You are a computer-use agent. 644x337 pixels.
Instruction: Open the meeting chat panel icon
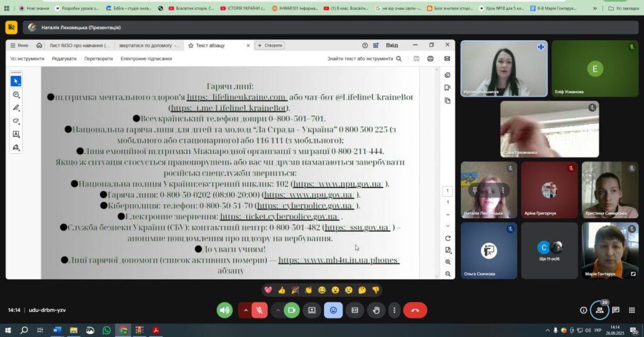click(616, 310)
